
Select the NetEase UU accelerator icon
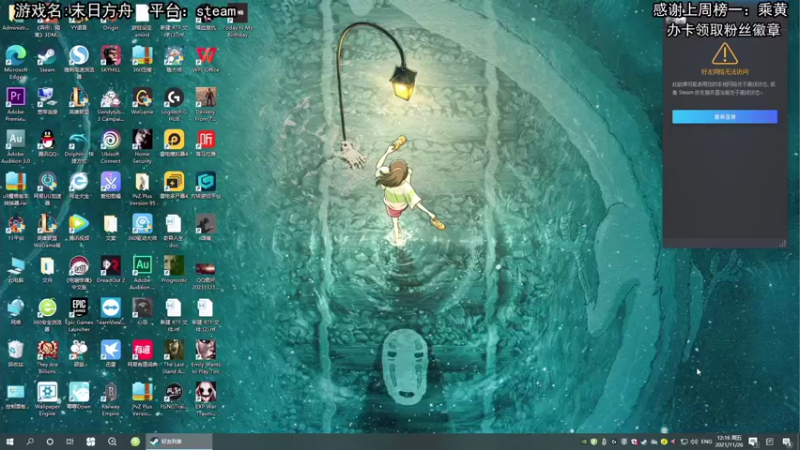47,182
